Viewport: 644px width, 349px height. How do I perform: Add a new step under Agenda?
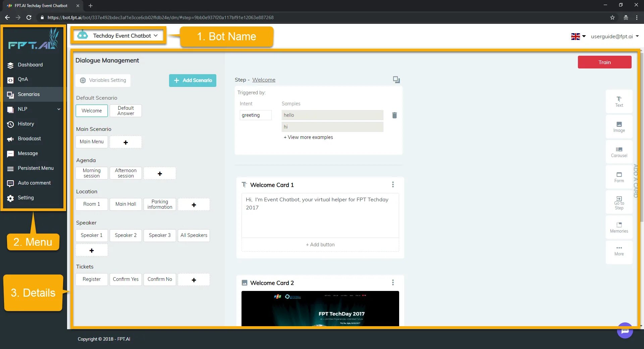click(x=160, y=173)
